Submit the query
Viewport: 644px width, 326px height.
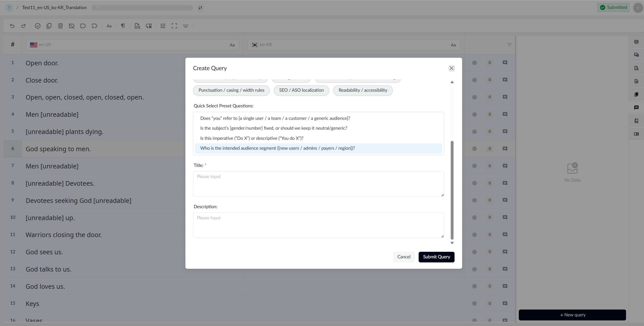(x=436, y=257)
